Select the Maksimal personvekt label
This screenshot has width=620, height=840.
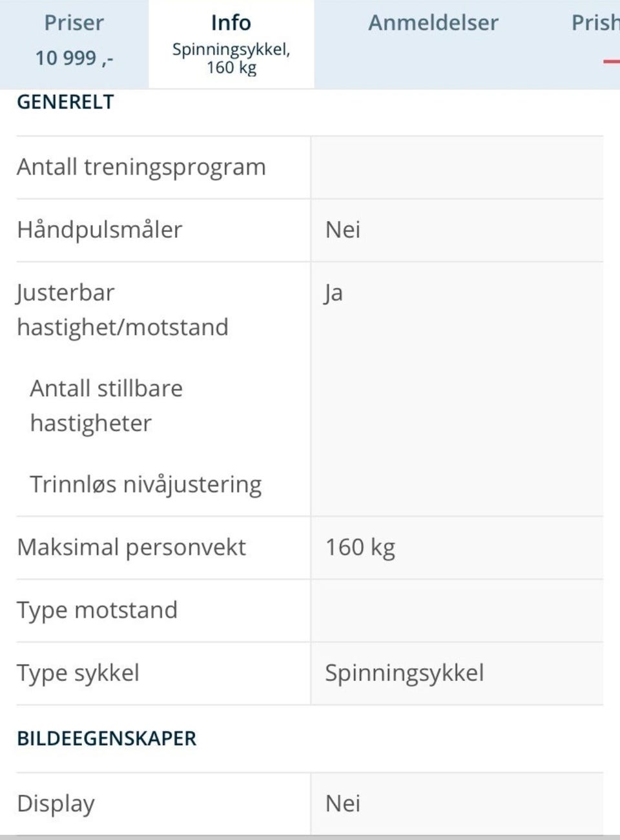[131, 547]
